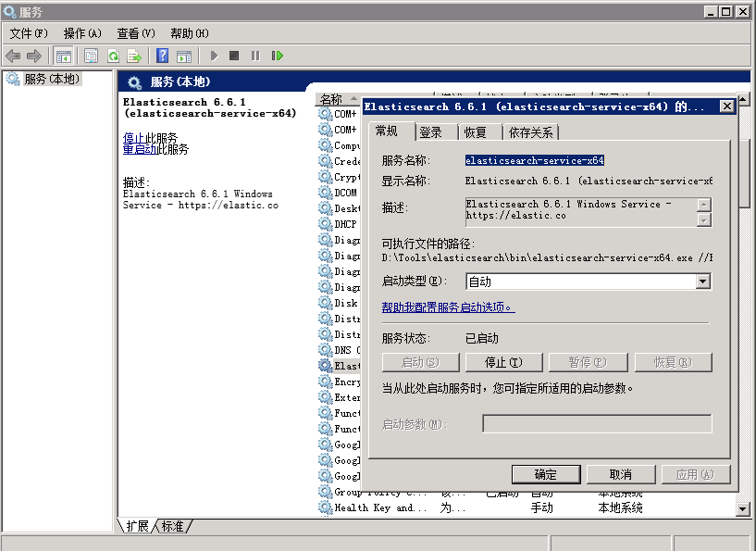
Task: Click the Start Service play icon
Action: coord(215,56)
